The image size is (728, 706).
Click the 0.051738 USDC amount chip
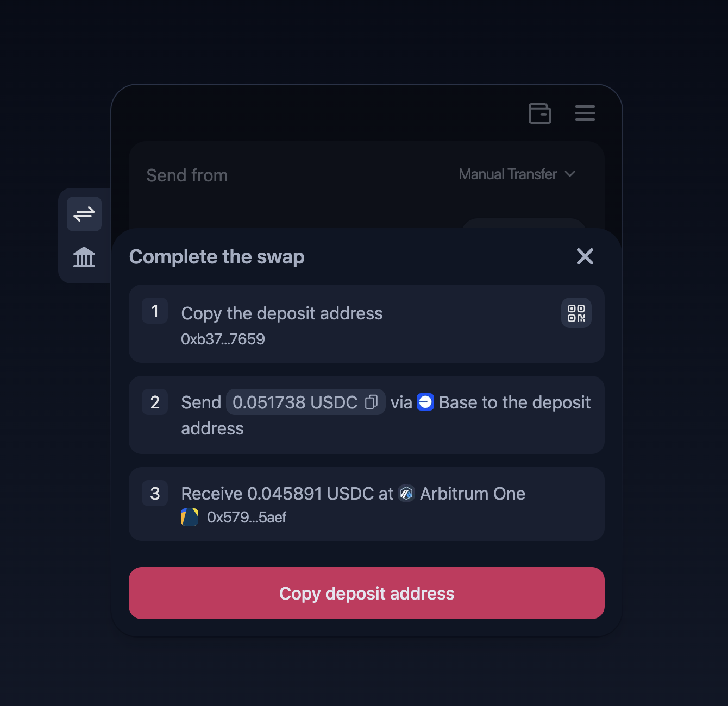tap(295, 402)
